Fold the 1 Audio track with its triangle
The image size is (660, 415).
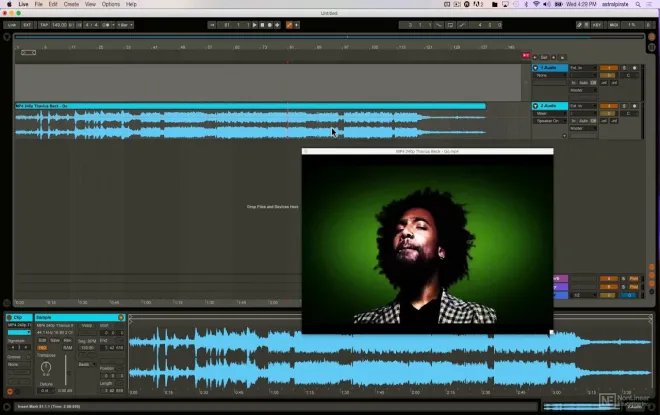tap(535, 68)
